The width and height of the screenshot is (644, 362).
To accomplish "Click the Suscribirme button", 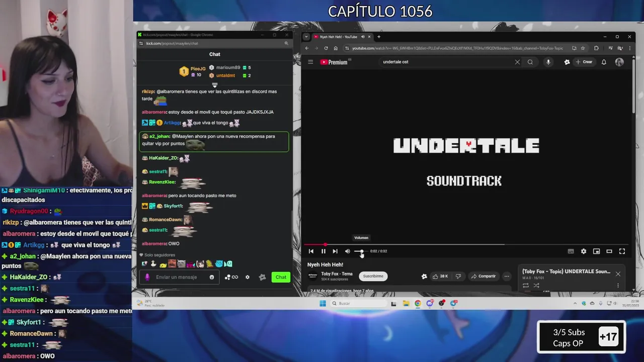I will point(373,276).
